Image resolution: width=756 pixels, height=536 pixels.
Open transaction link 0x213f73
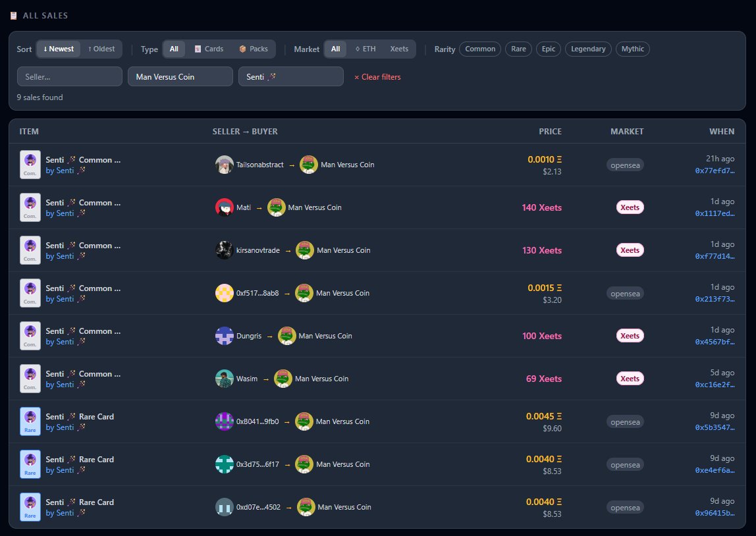[x=715, y=299]
